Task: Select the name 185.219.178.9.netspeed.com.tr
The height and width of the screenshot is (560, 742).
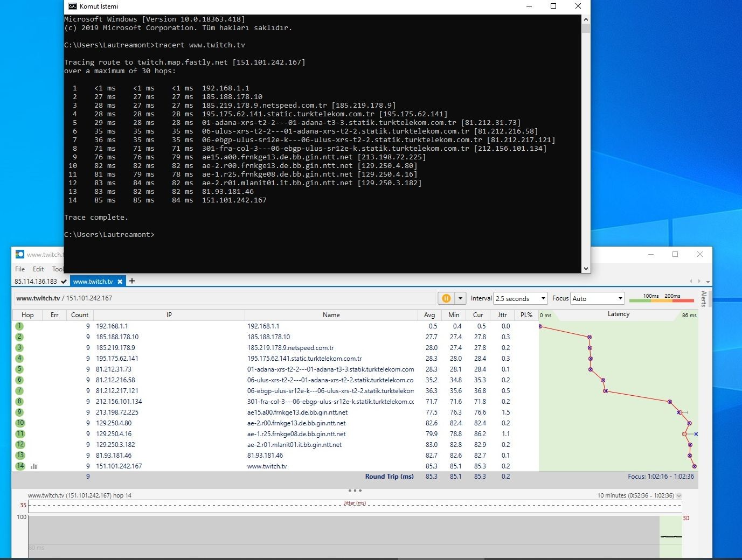Action: tap(290, 348)
